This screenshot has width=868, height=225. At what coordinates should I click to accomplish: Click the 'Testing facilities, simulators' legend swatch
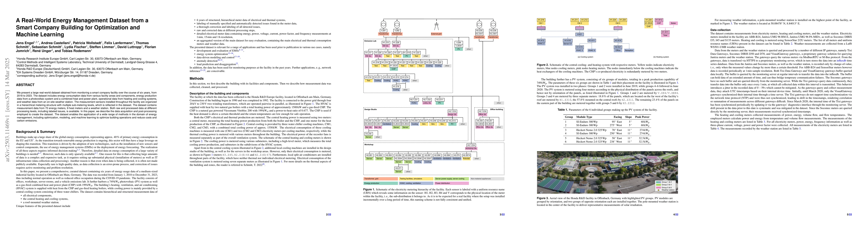[x=416, y=179]
